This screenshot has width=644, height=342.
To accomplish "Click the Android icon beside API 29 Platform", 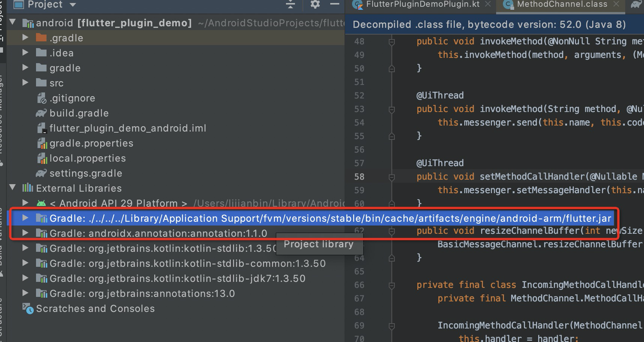I will (41, 203).
